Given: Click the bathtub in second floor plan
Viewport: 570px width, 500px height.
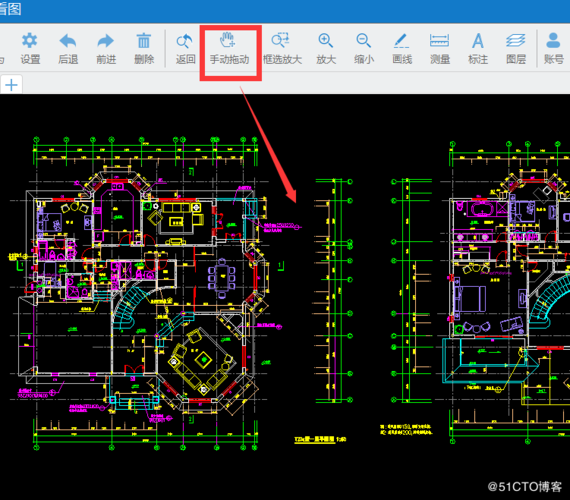Looking at the screenshot, I should click(482, 209).
